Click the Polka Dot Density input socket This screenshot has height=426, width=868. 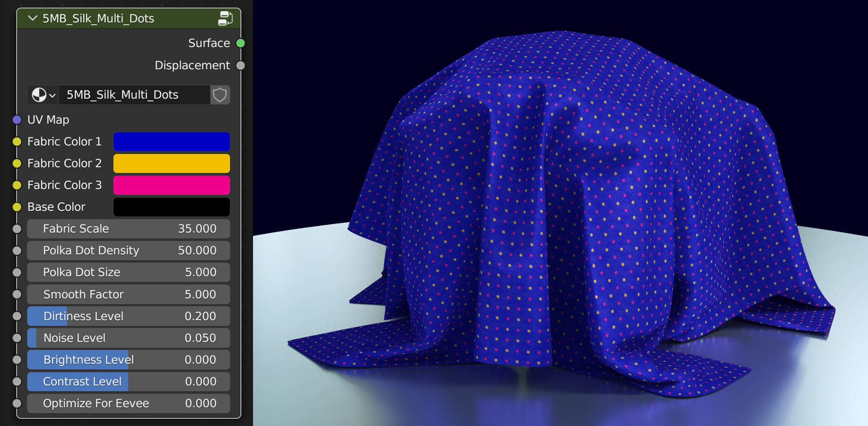pyautogui.click(x=17, y=250)
